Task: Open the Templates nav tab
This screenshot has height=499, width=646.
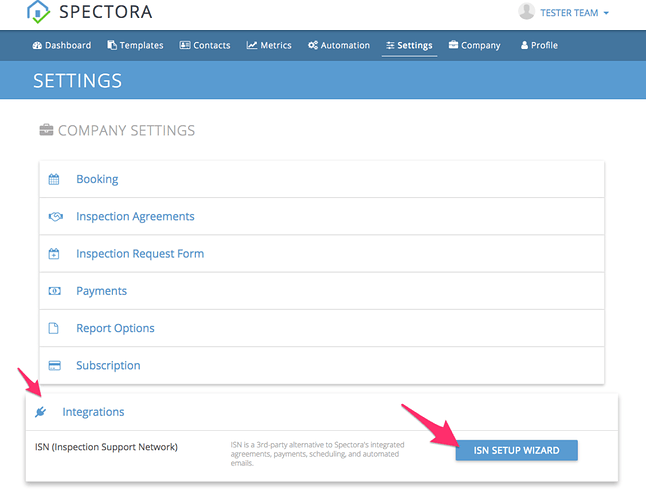Action: 135,45
